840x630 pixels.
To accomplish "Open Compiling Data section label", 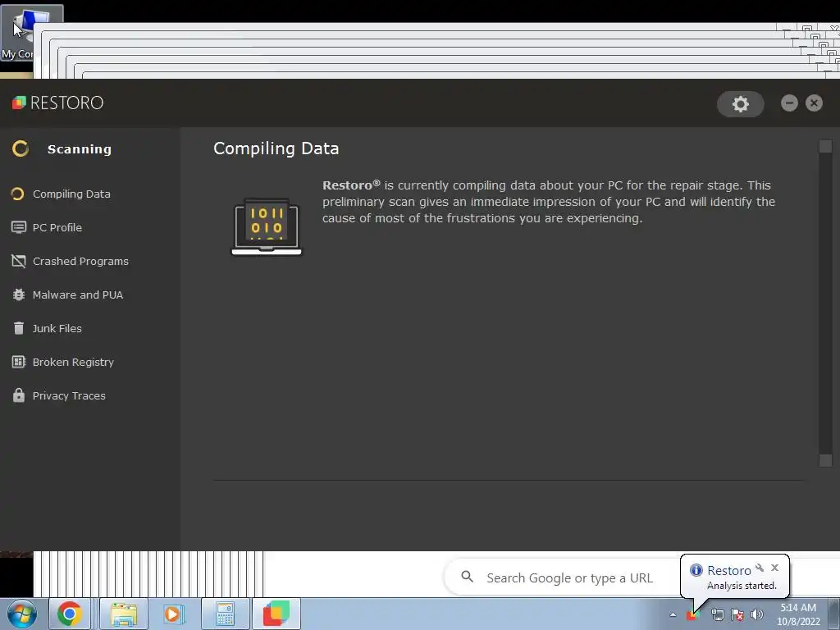I will (x=72, y=194).
